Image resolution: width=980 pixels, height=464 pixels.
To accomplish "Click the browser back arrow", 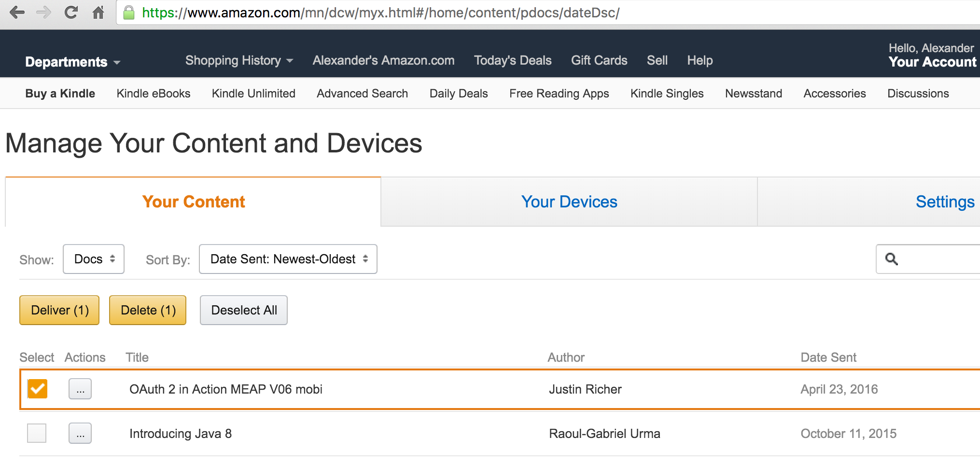I will (17, 13).
